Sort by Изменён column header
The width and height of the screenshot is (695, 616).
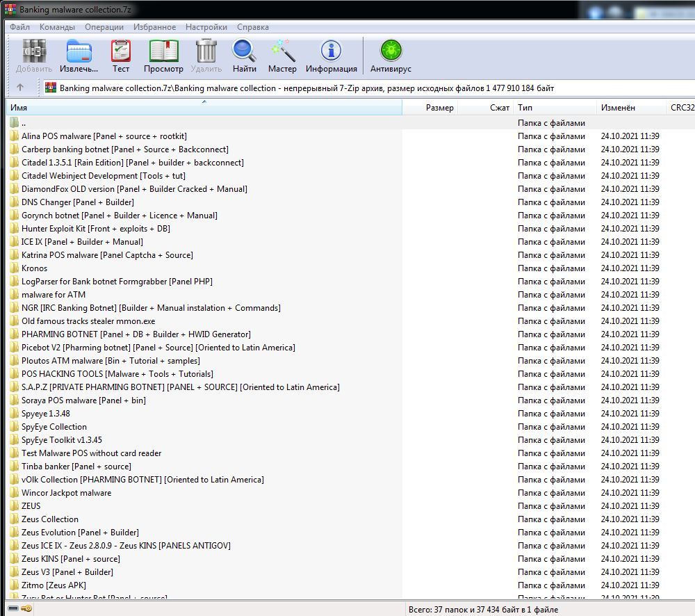tap(631, 107)
